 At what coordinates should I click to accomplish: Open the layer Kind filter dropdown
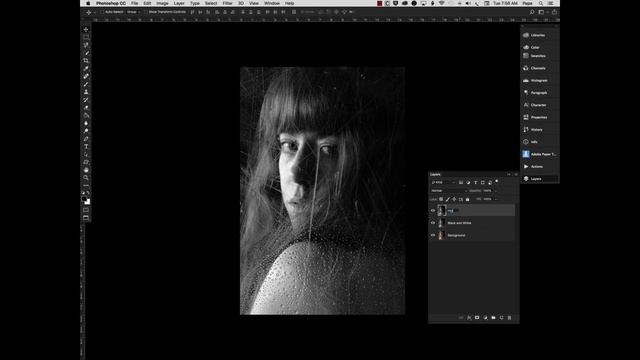[443, 182]
